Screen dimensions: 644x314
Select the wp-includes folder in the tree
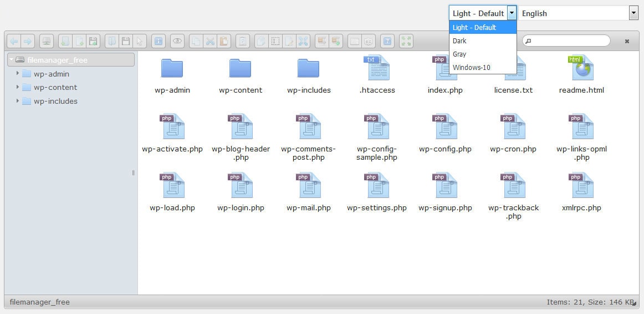coord(55,101)
